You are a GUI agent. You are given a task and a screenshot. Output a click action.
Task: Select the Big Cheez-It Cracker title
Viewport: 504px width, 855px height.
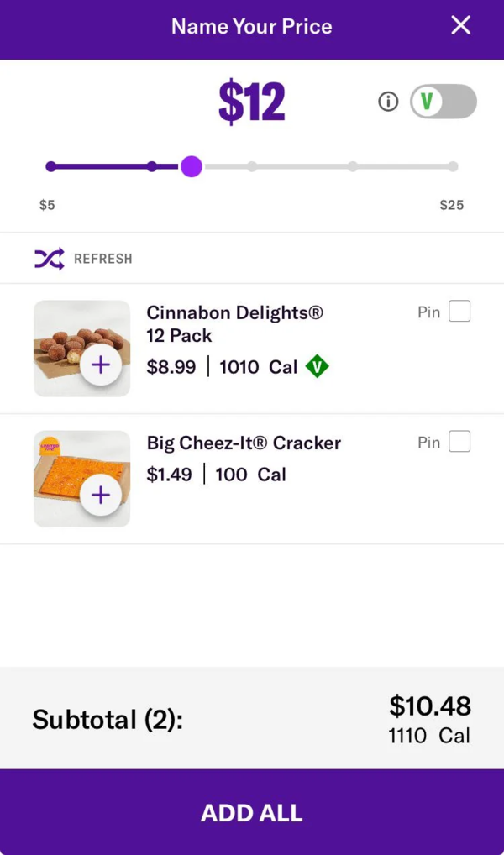[244, 443]
